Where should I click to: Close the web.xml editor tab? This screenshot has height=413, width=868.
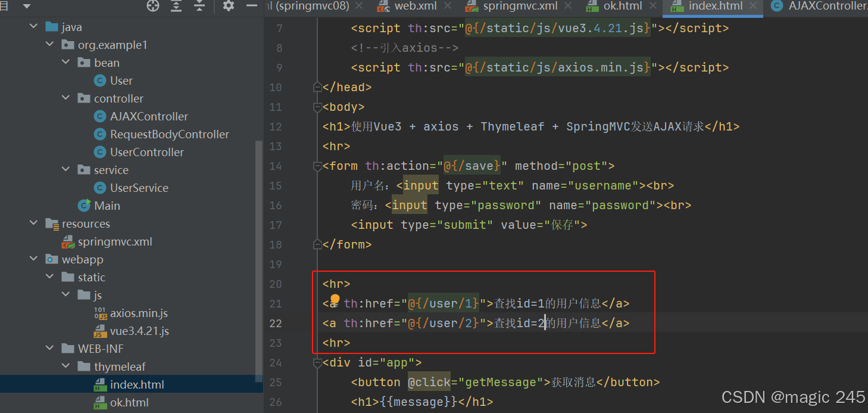[448, 6]
